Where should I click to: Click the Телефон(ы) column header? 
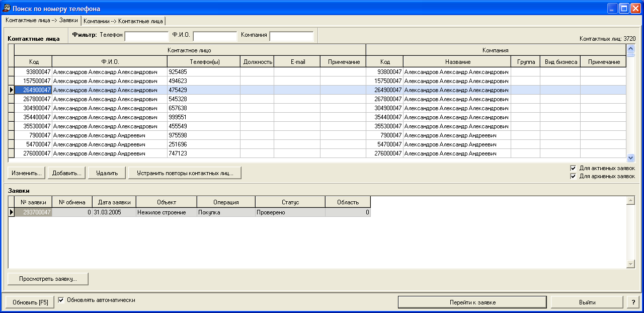coord(204,62)
